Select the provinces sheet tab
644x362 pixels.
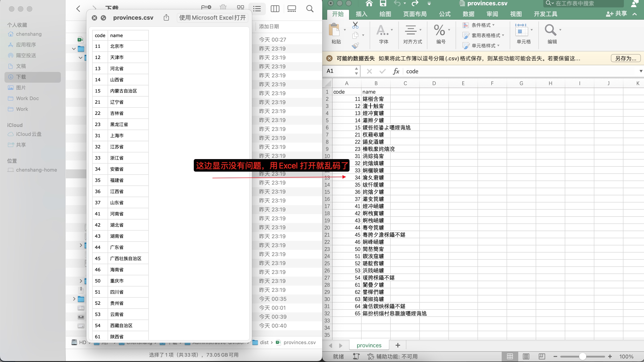369,345
